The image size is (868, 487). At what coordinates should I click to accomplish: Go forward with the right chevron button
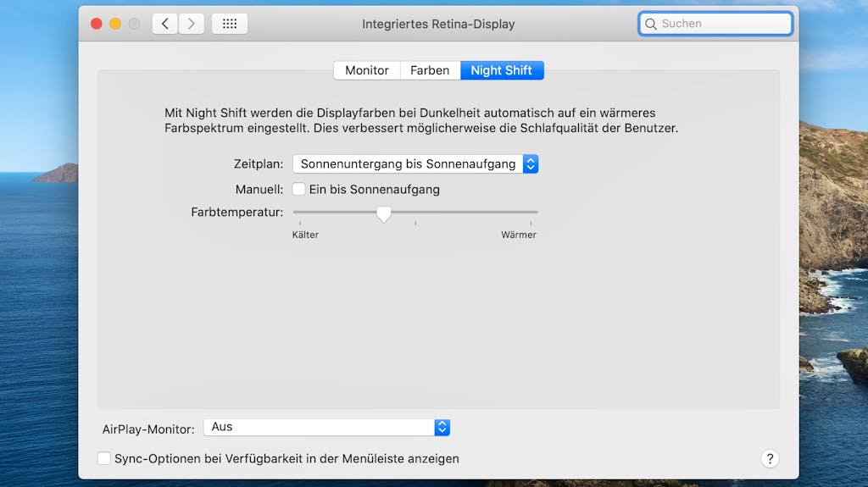[x=191, y=24]
